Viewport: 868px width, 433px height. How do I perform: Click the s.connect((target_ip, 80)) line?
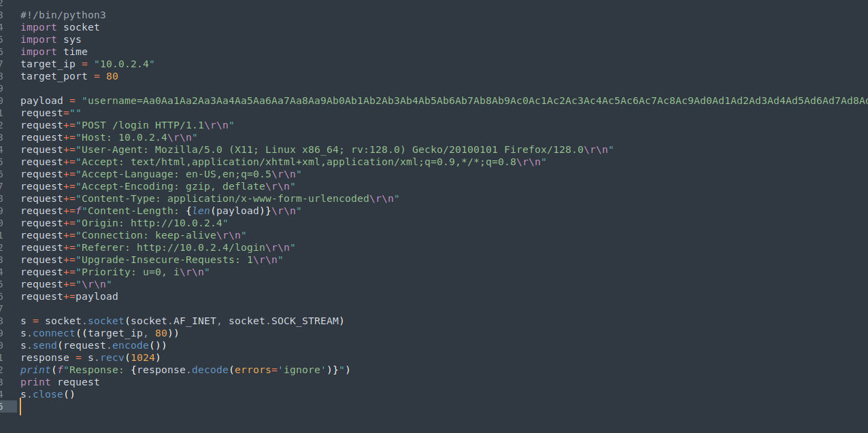[100, 333]
